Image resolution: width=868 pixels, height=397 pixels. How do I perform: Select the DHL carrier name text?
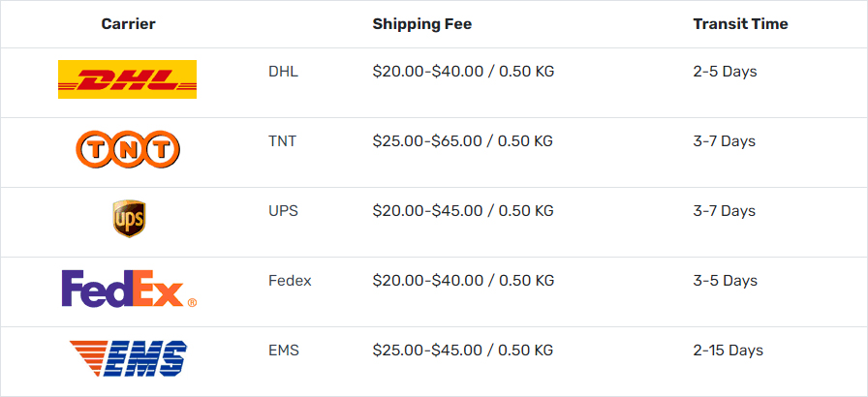tap(284, 72)
